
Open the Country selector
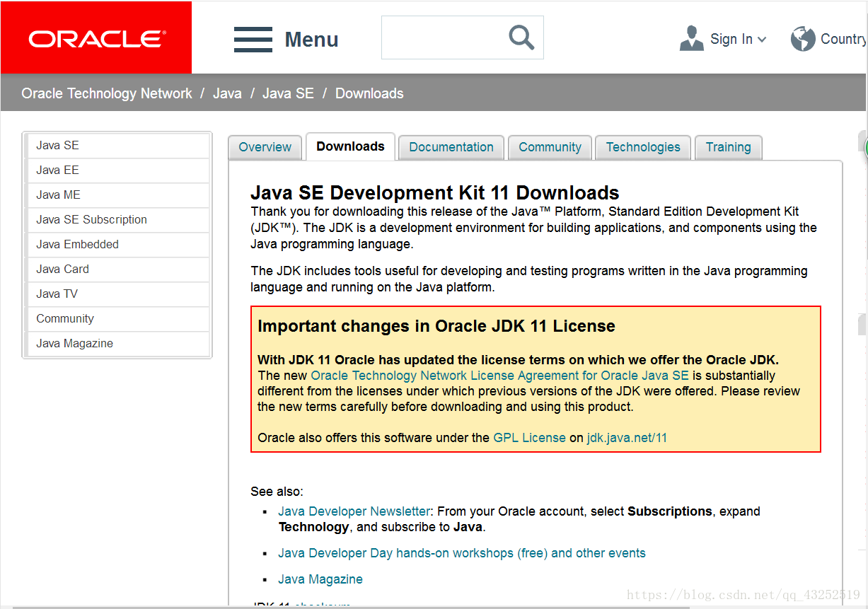click(x=843, y=39)
